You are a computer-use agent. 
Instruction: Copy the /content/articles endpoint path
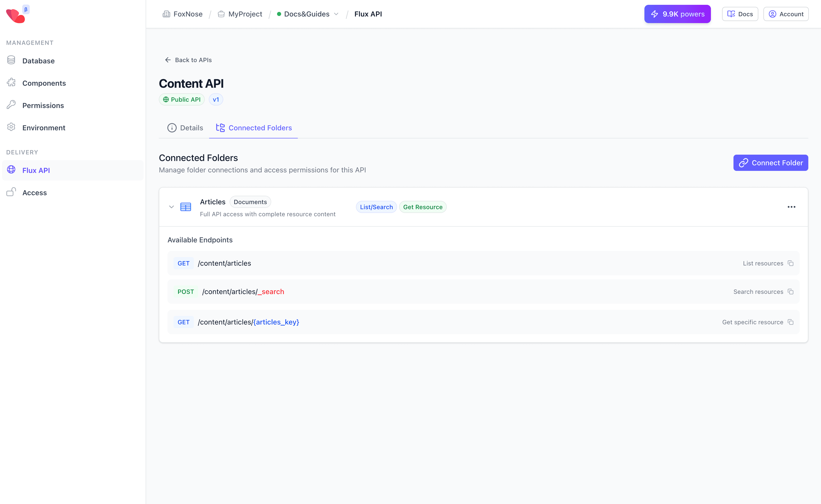coord(791,263)
